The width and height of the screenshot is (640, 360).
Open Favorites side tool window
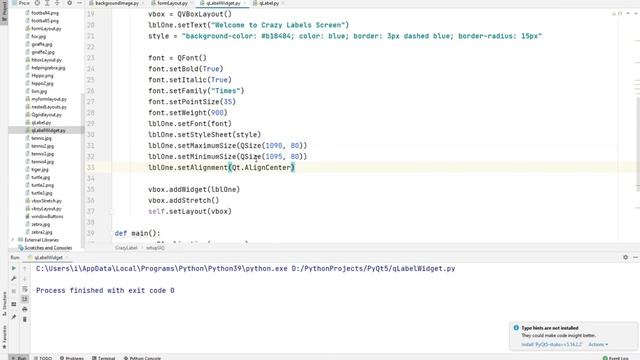[4, 336]
